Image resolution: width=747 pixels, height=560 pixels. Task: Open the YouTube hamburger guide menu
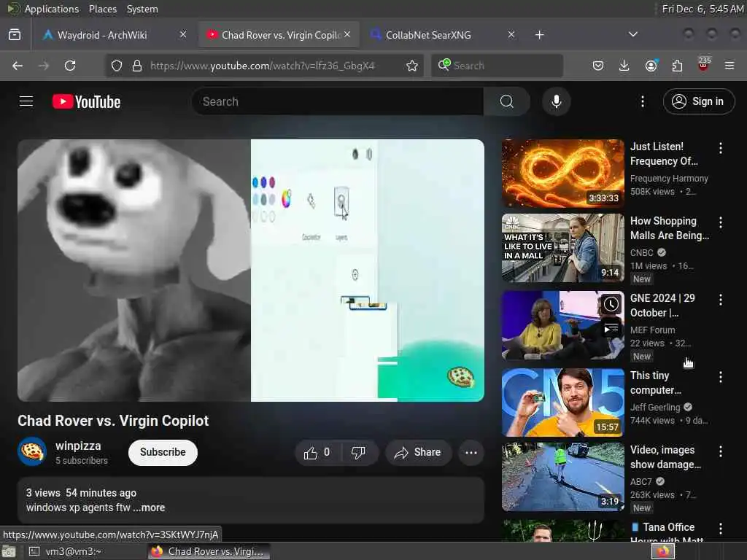[26, 101]
